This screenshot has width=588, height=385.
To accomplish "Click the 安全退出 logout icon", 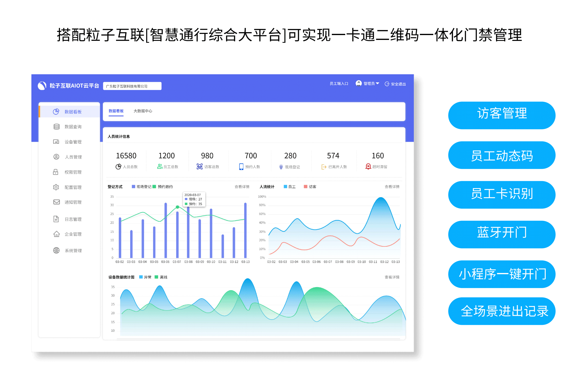I will coord(387,84).
